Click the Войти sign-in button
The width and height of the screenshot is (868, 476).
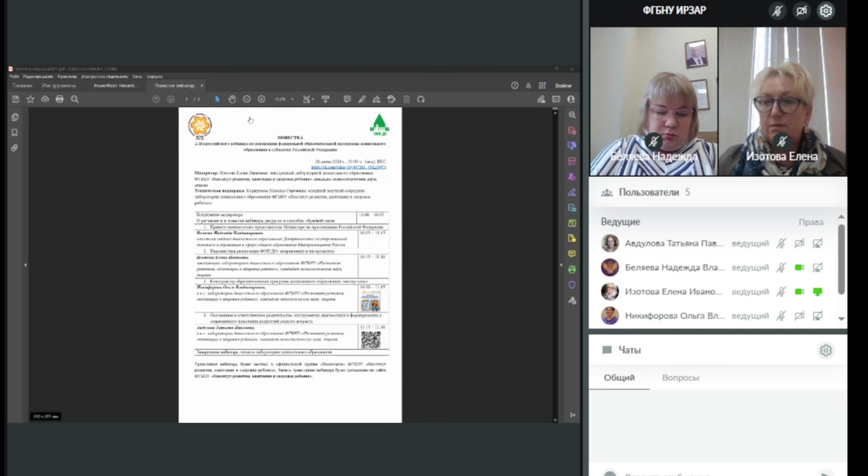(x=563, y=86)
